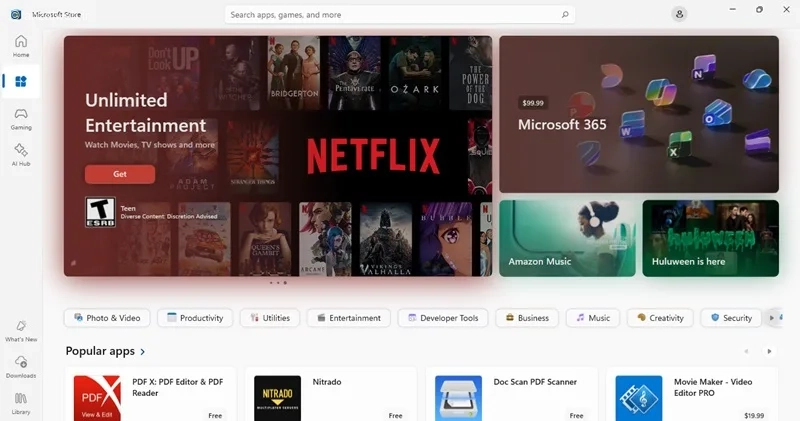
Task: Filter by Utilities category
Action: coord(270,318)
